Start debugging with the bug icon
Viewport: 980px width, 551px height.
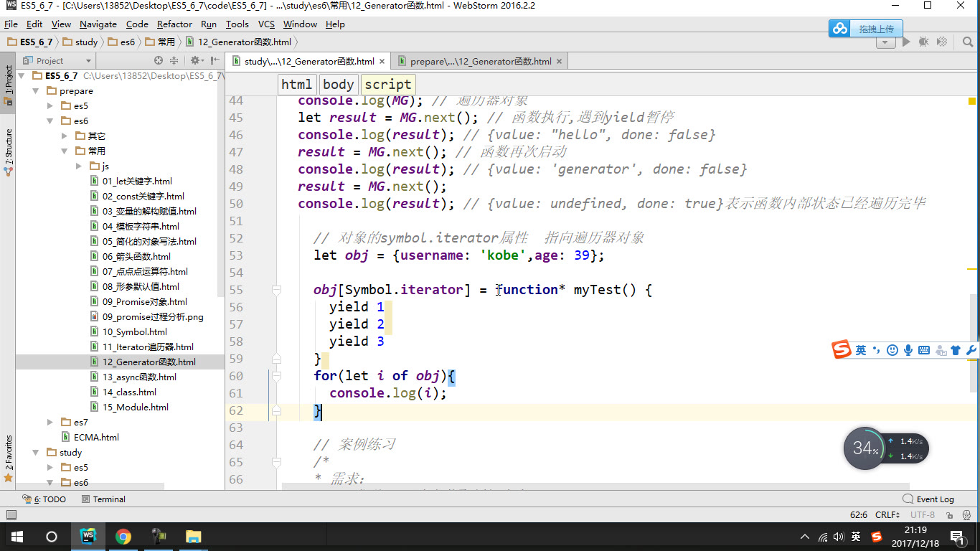click(x=924, y=42)
